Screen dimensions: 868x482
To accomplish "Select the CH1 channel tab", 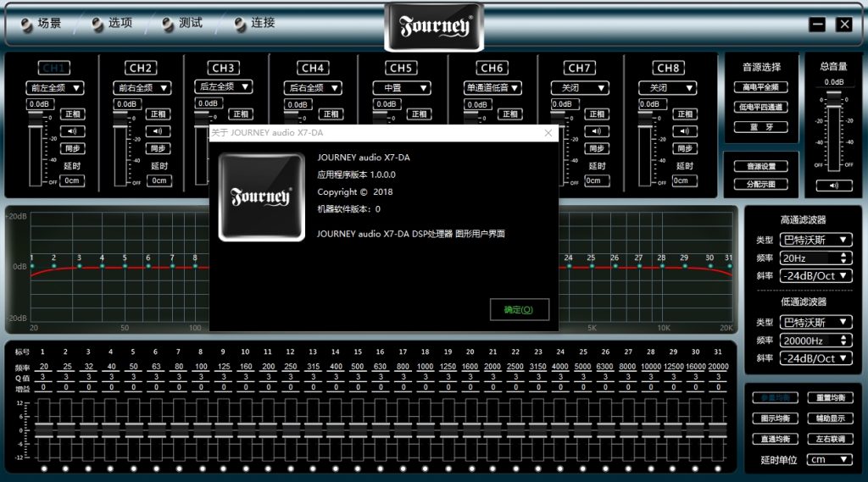I will (x=54, y=68).
